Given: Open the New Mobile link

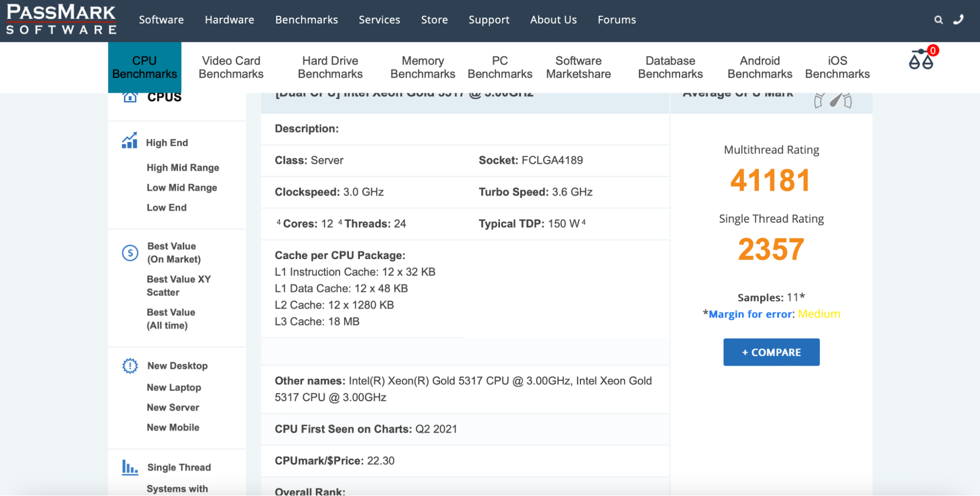Looking at the screenshot, I should 173,428.
